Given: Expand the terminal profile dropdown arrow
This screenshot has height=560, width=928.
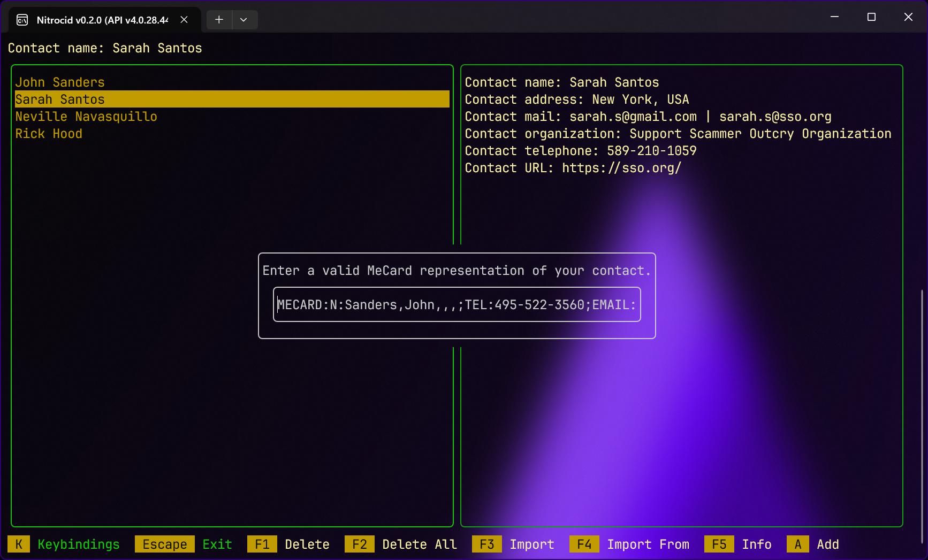Looking at the screenshot, I should tap(244, 20).
